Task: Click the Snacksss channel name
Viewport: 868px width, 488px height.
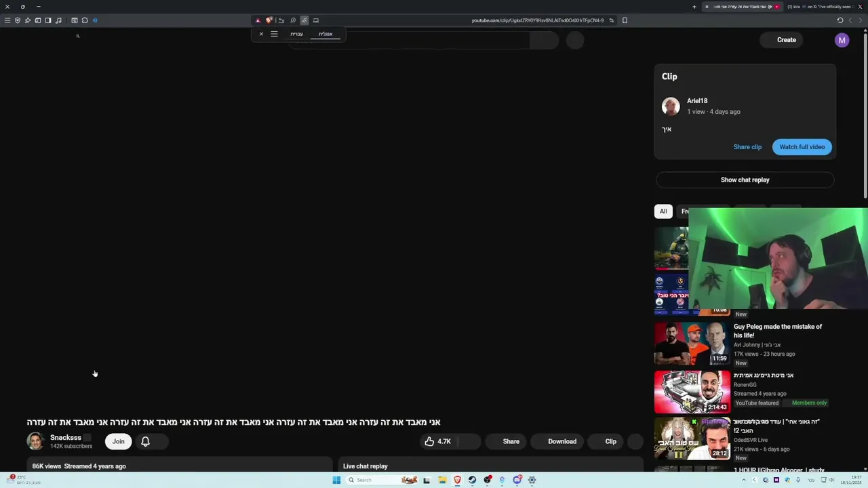Action: click(66, 438)
